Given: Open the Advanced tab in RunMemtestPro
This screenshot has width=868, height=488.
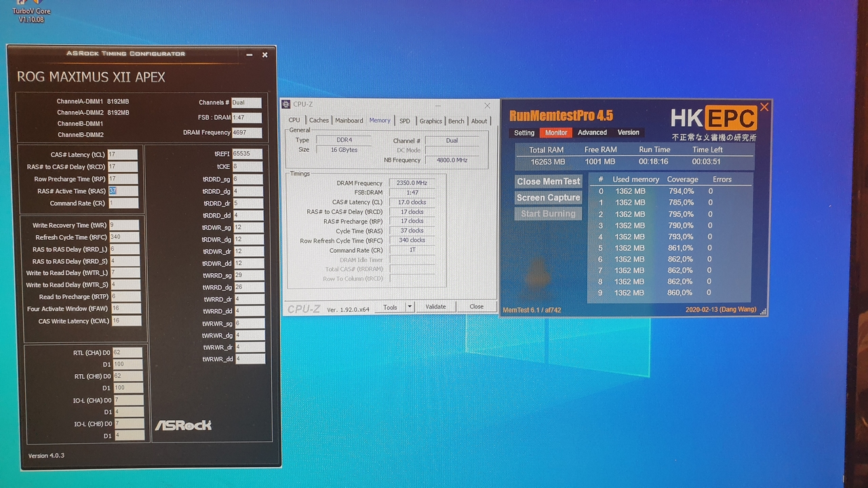Looking at the screenshot, I should pos(592,132).
